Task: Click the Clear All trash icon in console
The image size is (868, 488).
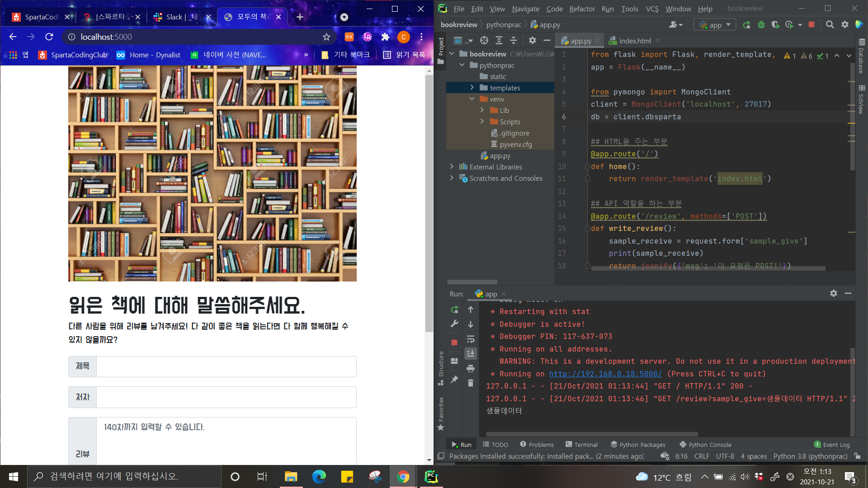Action: tap(471, 383)
